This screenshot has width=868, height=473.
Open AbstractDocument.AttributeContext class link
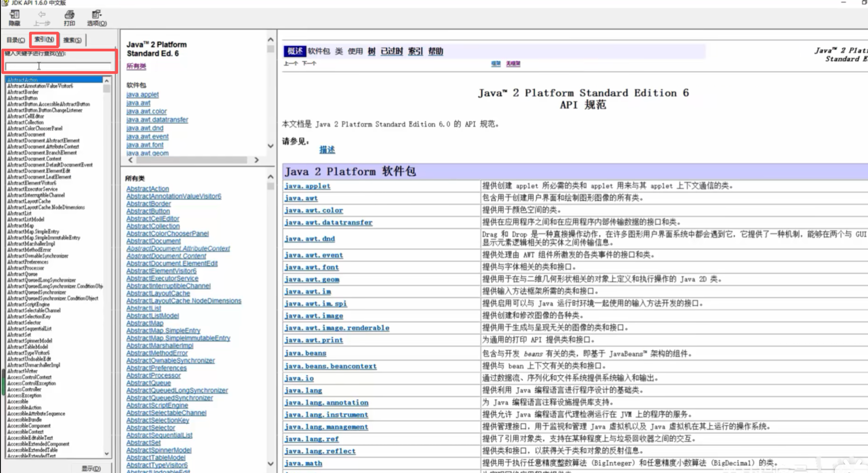pos(178,249)
